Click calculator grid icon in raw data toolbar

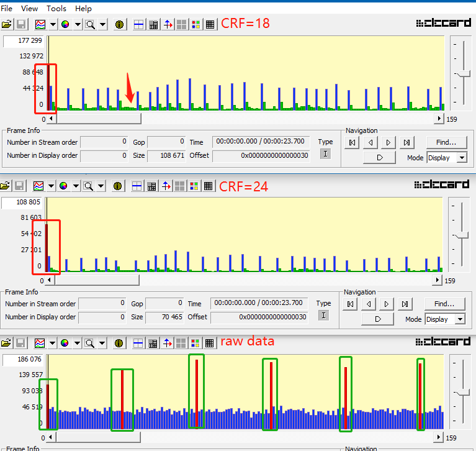pyautogui.click(x=153, y=343)
